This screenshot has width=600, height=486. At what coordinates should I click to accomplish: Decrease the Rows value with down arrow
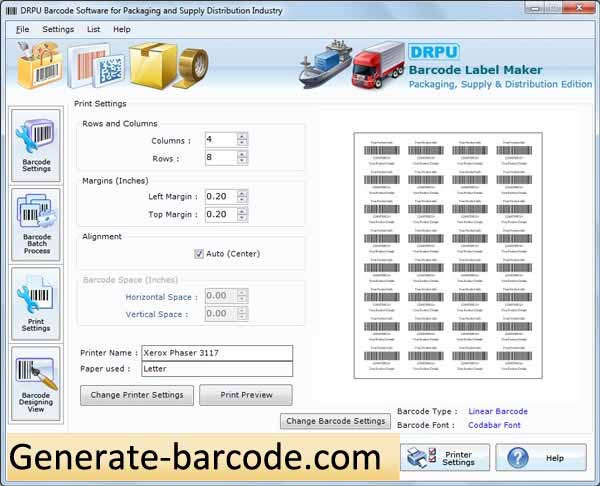pyautogui.click(x=242, y=161)
